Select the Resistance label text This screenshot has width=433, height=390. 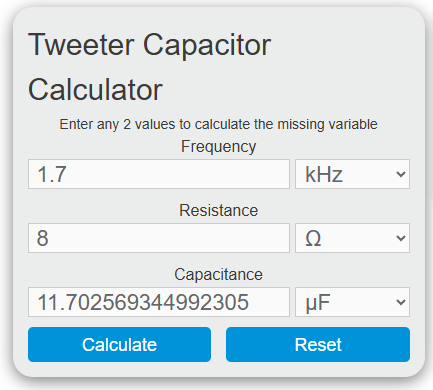pos(219,211)
